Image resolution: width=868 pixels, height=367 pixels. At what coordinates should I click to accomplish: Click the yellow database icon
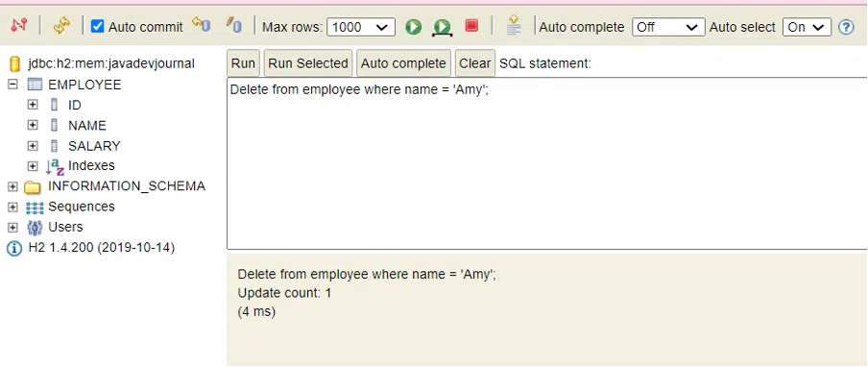coord(15,64)
